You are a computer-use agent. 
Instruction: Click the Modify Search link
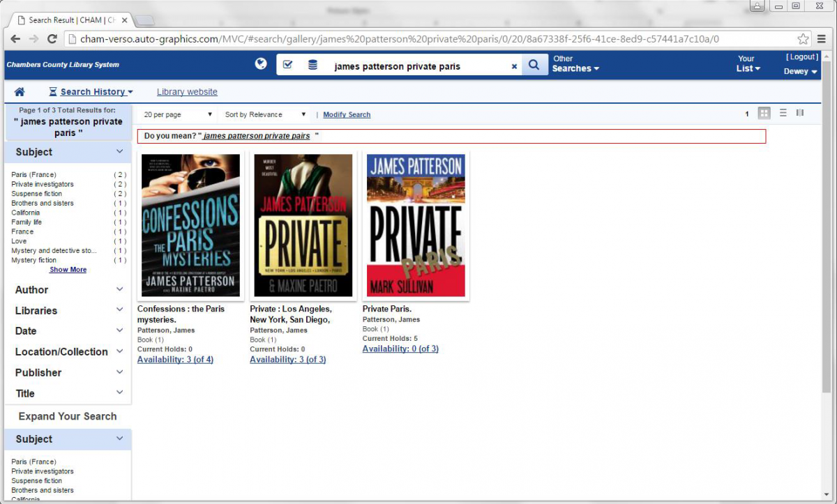pyautogui.click(x=347, y=115)
